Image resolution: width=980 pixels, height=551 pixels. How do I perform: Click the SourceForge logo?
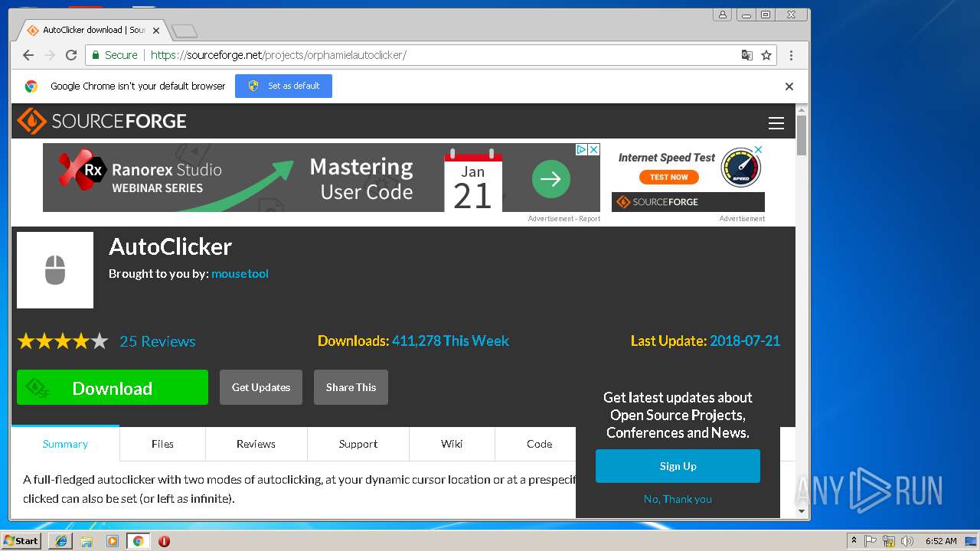102,121
